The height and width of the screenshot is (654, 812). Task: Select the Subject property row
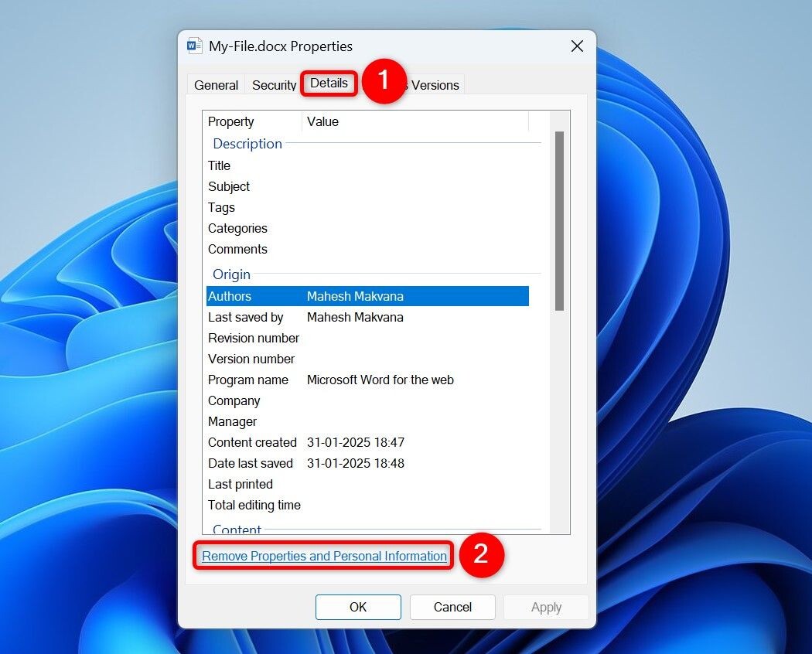coord(367,186)
